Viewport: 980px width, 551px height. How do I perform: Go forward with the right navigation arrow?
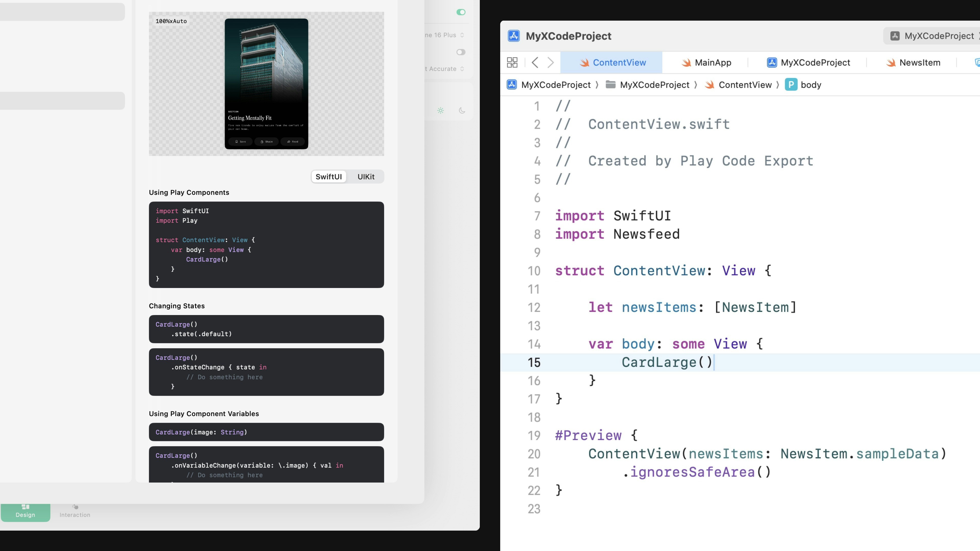coord(550,62)
